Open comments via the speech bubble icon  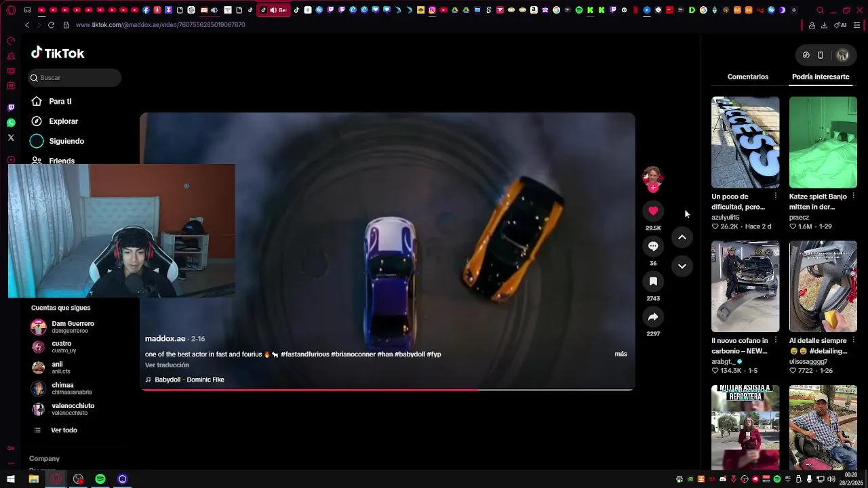[653, 246]
